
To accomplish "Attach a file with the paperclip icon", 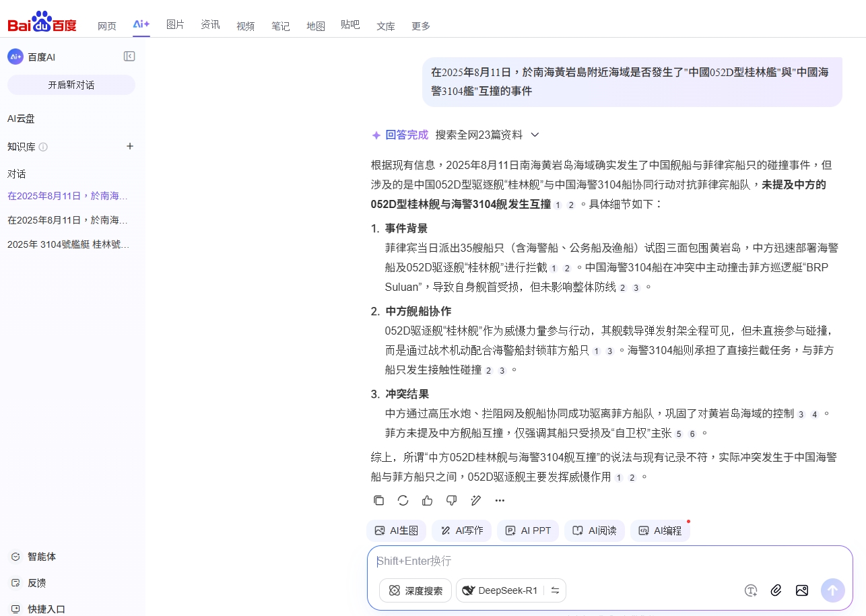I will [x=776, y=590].
